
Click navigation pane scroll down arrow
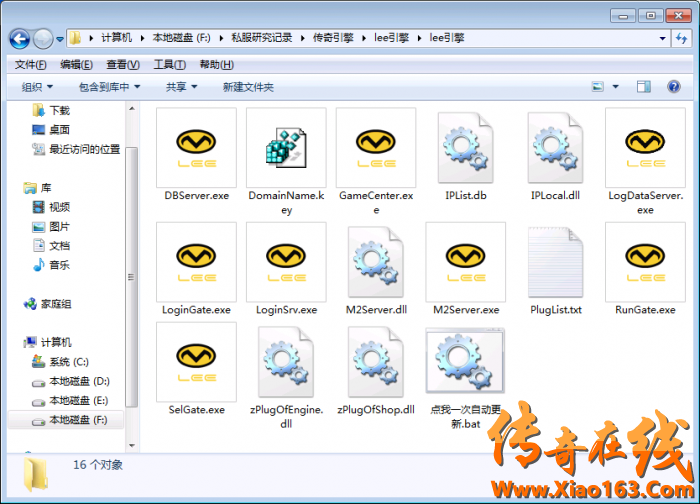point(132,446)
